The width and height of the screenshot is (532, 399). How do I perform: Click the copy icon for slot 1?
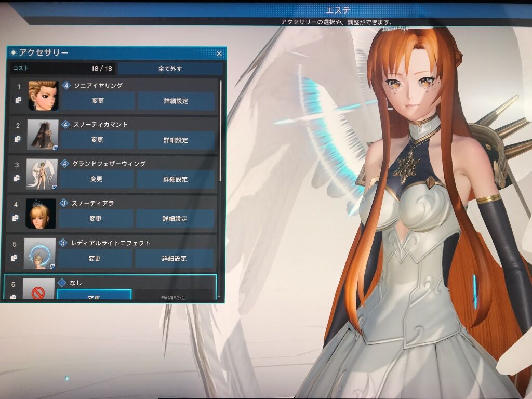[18, 100]
